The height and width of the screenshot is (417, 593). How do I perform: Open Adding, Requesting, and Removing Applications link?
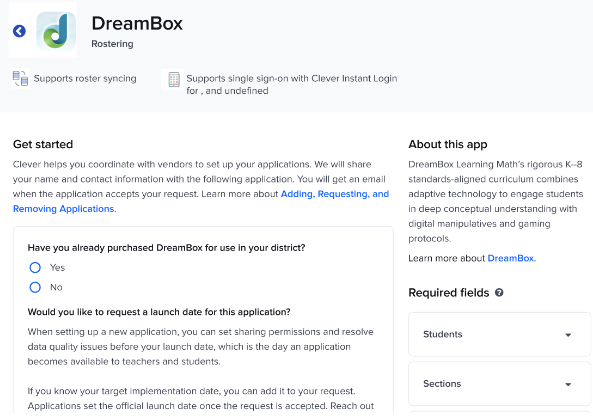tap(201, 201)
